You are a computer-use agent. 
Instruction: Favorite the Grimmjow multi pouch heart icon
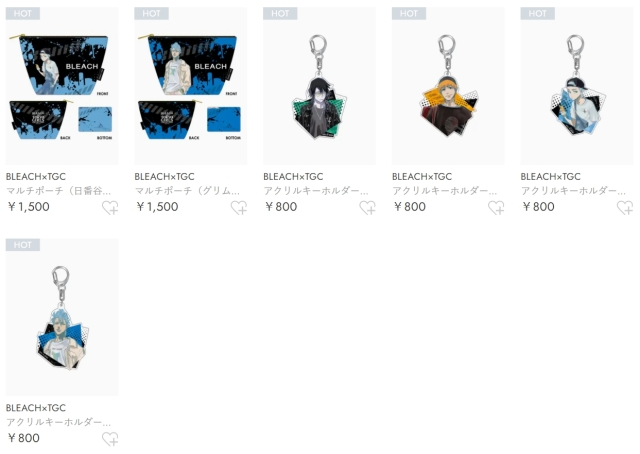click(x=239, y=208)
